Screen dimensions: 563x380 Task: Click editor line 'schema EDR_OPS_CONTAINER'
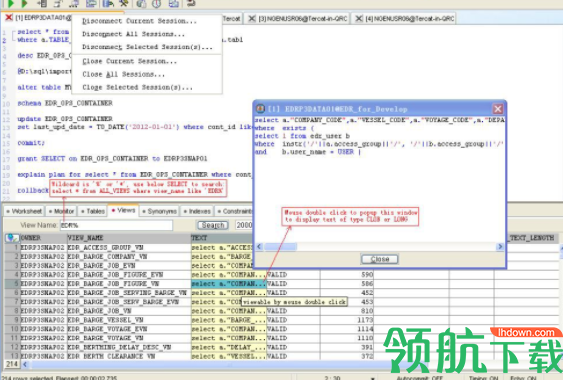click(65, 103)
